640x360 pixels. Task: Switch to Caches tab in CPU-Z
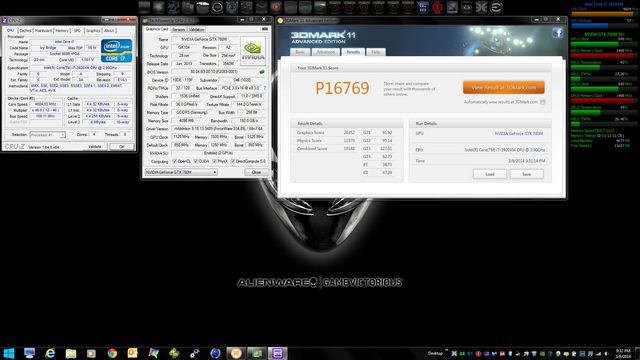click(x=25, y=31)
